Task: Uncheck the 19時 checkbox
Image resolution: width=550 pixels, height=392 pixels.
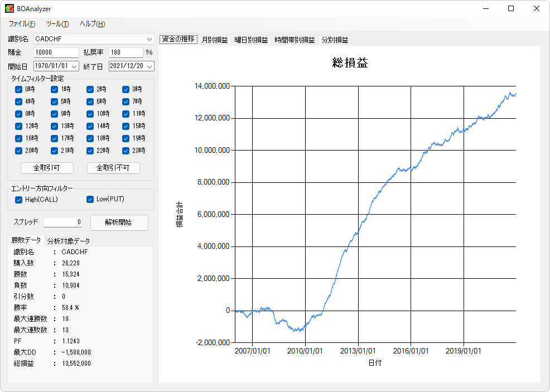Action: tap(126, 138)
